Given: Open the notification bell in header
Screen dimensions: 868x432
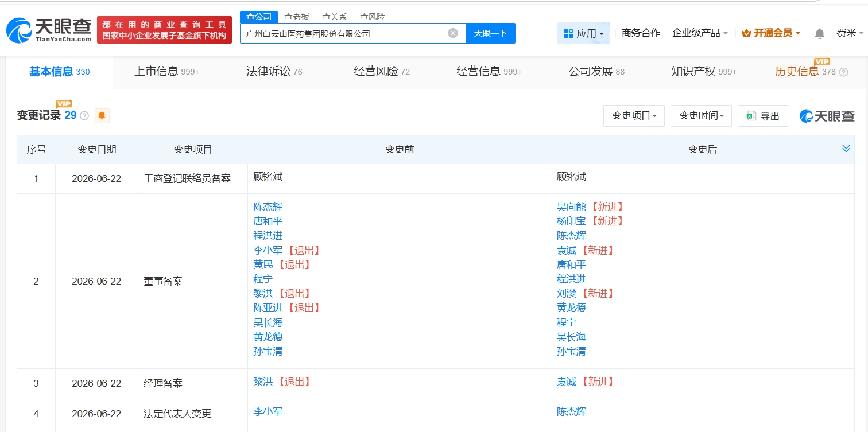Looking at the screenshot, I should [x=819, y=33].
